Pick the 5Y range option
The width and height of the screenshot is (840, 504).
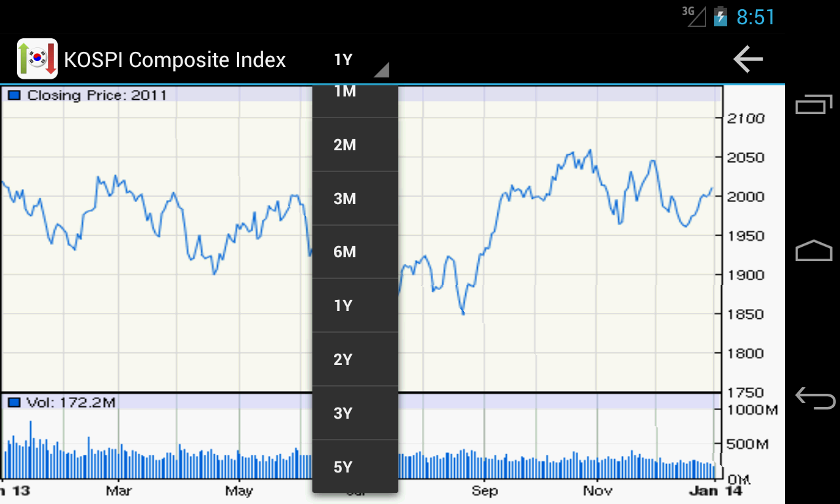click(x=355, y=467)
